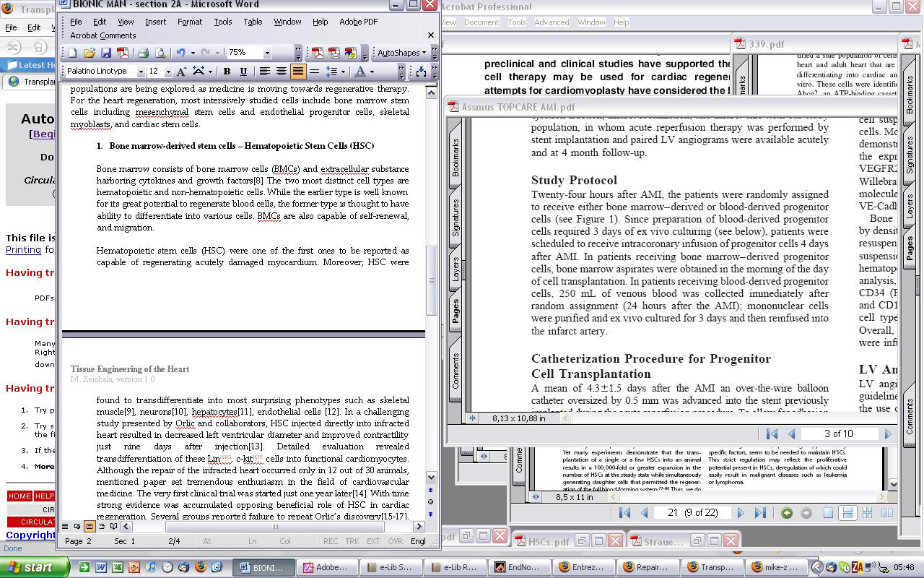The width and height of the screenshot is (924, 578).
Task: Toggle OVR overtype mode in status bar
Action: [x=395, y=541]
